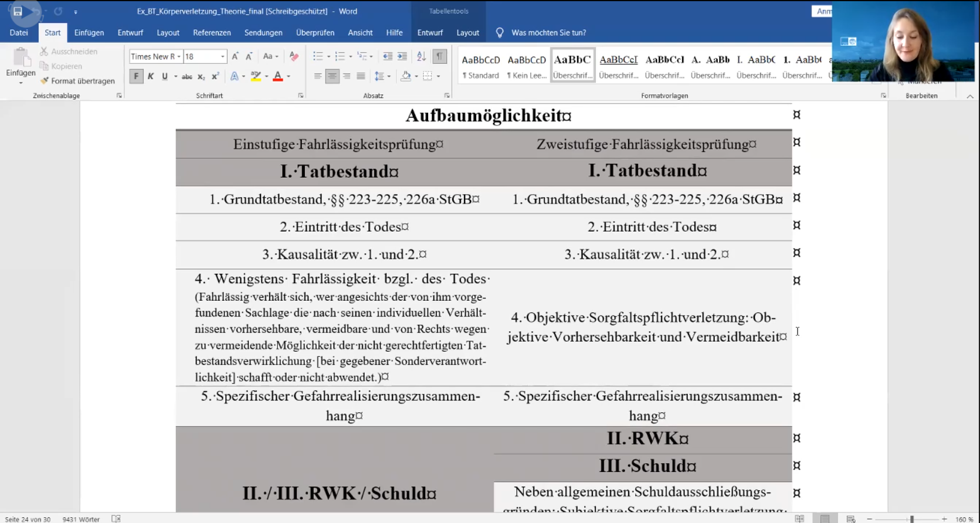Click the shading paint bucket icon

pyautogui.click(x=405, y=76)
